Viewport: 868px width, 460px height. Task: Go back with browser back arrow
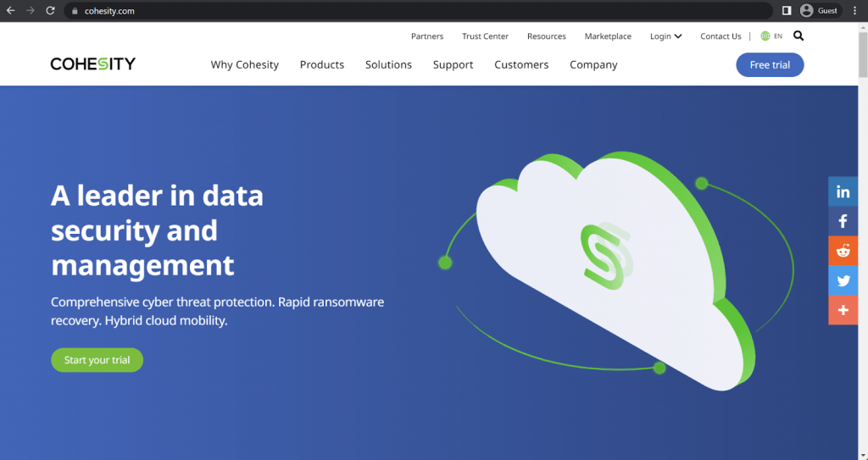pyautogui.click(x=10, y=10)
